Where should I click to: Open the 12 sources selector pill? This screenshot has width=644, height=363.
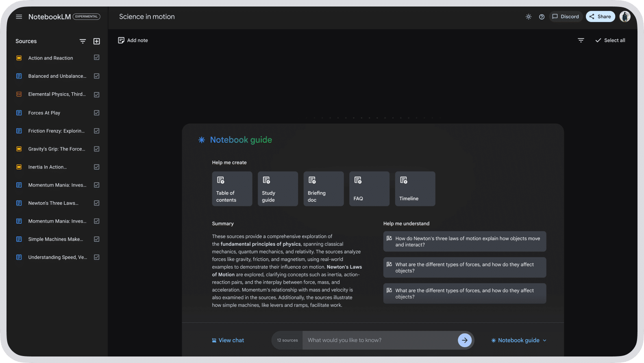coord(287,340)
